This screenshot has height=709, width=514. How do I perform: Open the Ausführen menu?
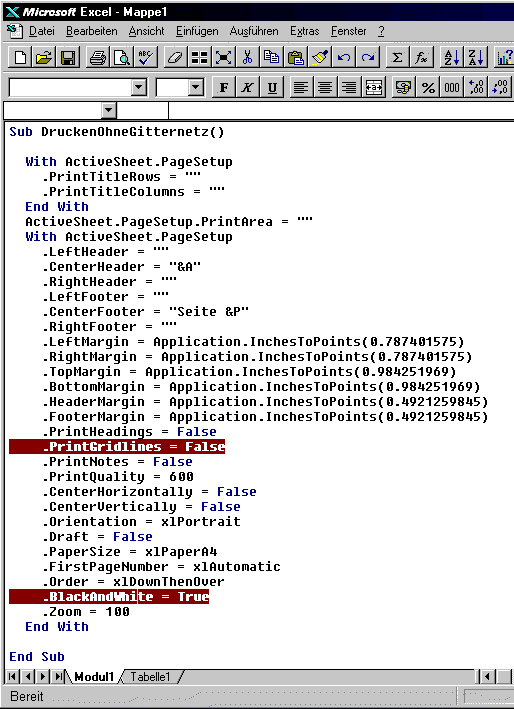click(x=254, y=31)
